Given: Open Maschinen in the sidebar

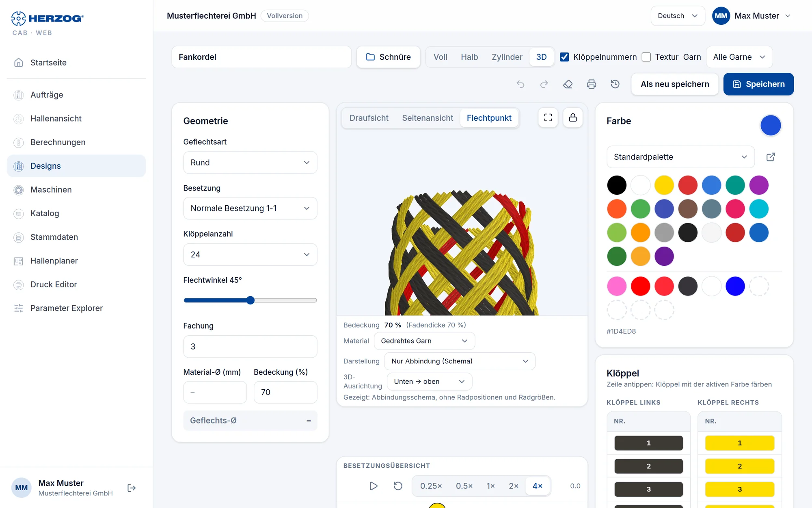Looking at the screenshot, I should (76, 190).
